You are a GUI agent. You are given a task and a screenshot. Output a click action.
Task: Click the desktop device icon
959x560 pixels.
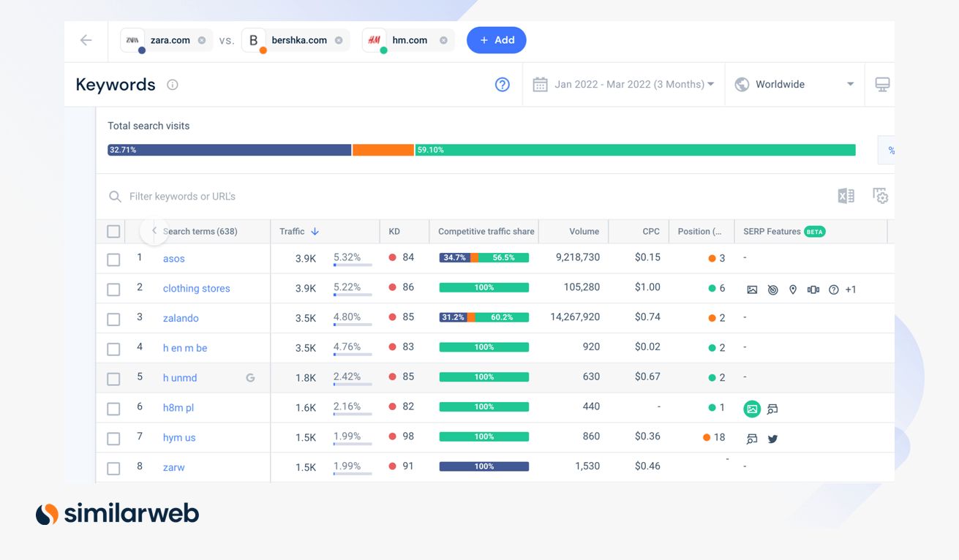pyautogui.click(x=882, y=85)
